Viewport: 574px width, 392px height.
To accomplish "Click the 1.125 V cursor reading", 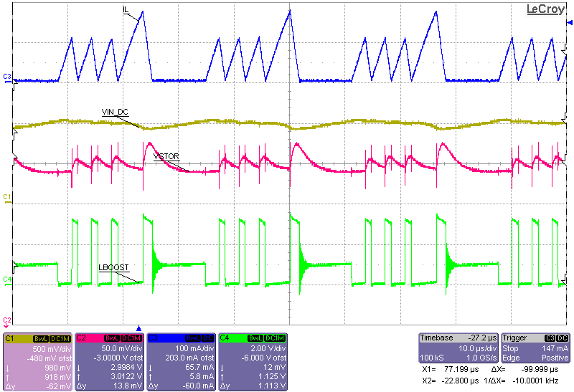I will 273,377.
